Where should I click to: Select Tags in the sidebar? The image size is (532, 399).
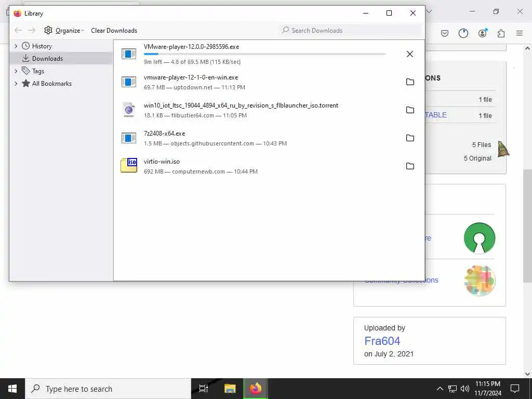[38, 71]
